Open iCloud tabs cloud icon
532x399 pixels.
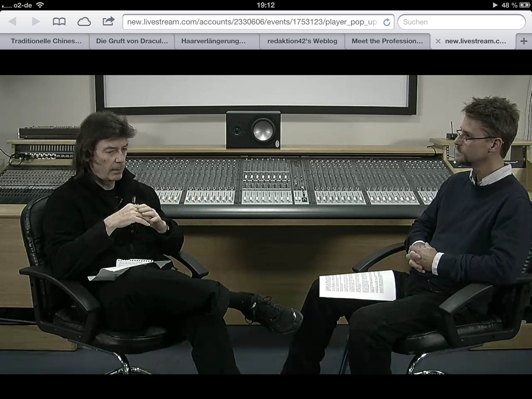tap(84, 22)
